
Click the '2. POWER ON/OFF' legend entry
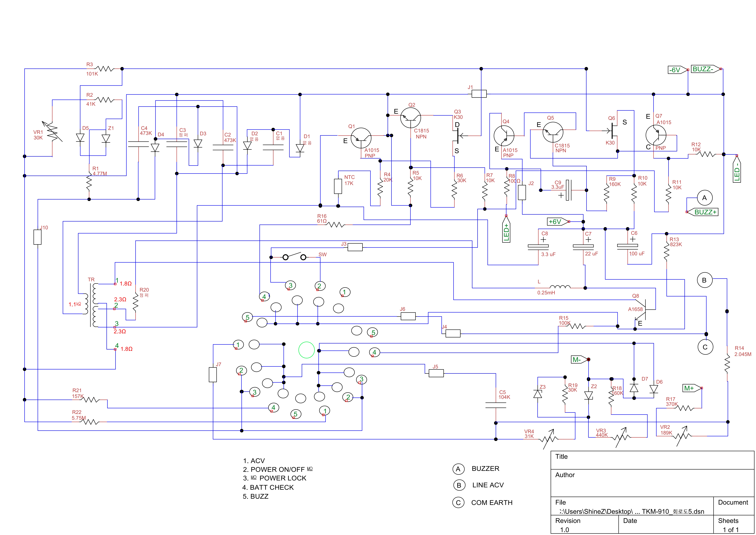point(278,469)
